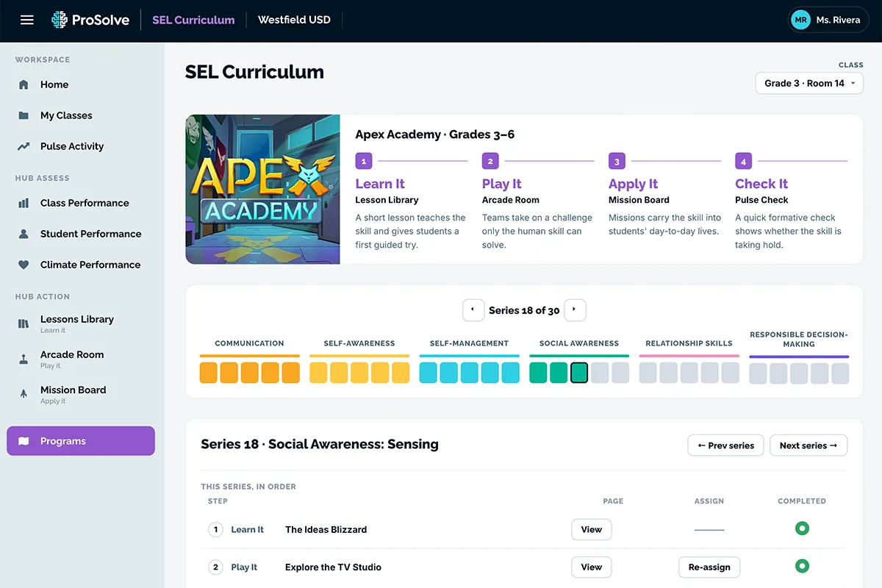Open the Learn It heading link
Image resolution: width=882 pixels, height=588 pixels.
(x=380, y=184)
